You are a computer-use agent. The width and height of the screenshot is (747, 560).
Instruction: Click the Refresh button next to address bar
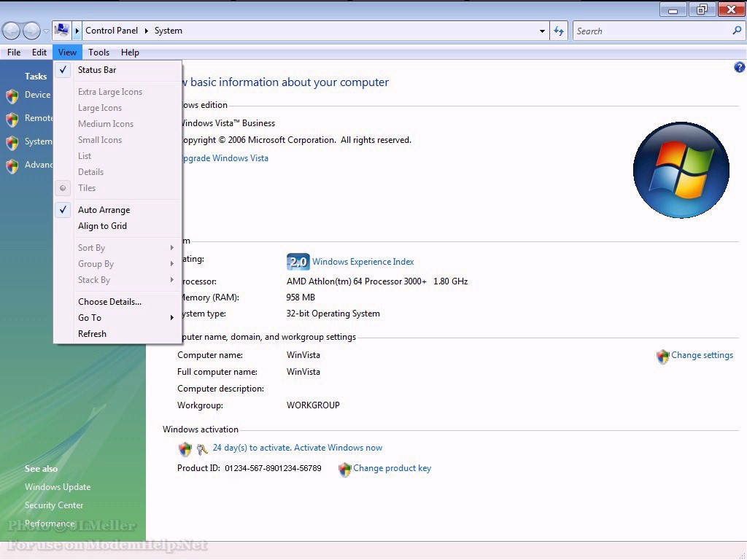tap(559, 31)
